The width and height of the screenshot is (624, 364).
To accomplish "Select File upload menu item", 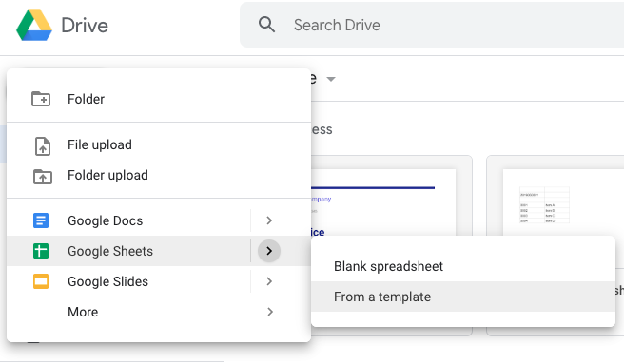I will click(x=159, y=144).
